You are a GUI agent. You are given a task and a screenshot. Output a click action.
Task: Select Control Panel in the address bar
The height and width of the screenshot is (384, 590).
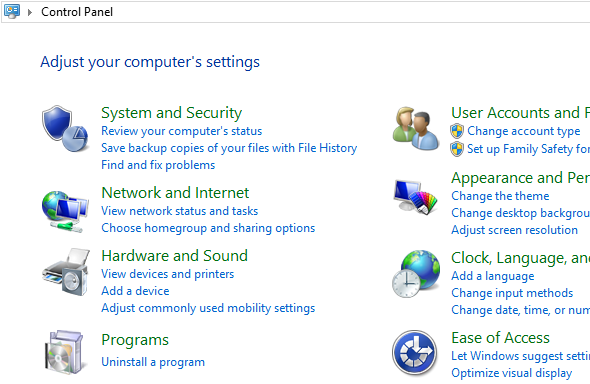click(x=77, y=12)
